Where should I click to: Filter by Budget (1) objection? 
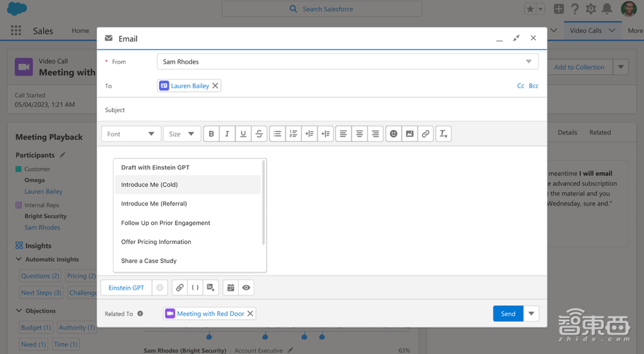pyautogui.click(x=35, y=328)
